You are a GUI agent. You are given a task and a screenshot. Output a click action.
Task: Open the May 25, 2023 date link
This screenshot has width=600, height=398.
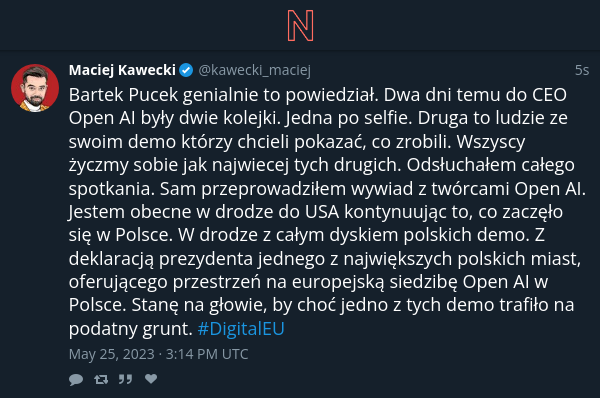[111, 354]
